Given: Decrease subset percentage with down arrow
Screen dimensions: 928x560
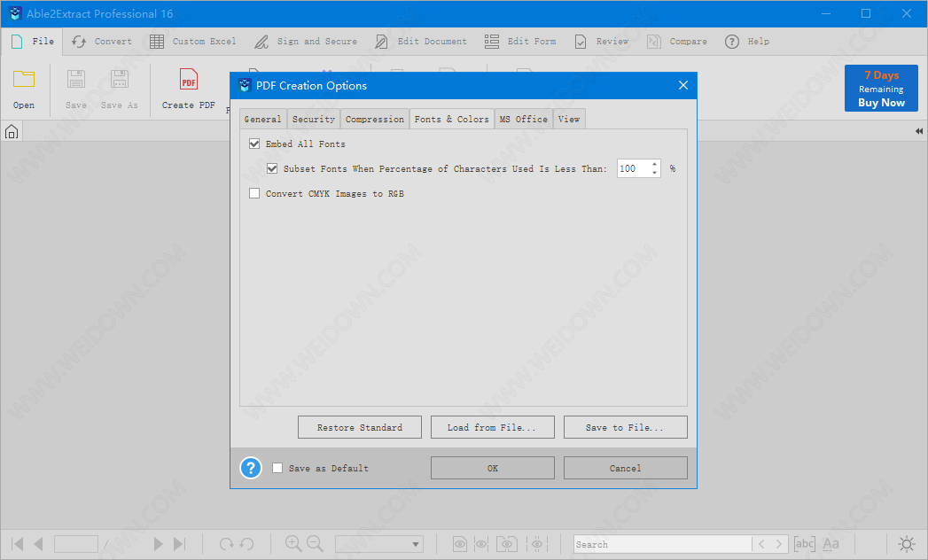Looking at the screenshot, I should [x=655, y=173].
